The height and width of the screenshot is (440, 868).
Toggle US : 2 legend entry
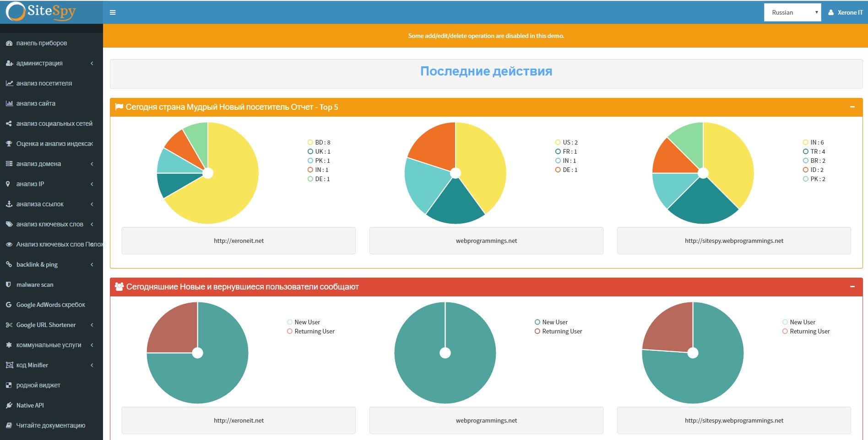tap(566, 142)
